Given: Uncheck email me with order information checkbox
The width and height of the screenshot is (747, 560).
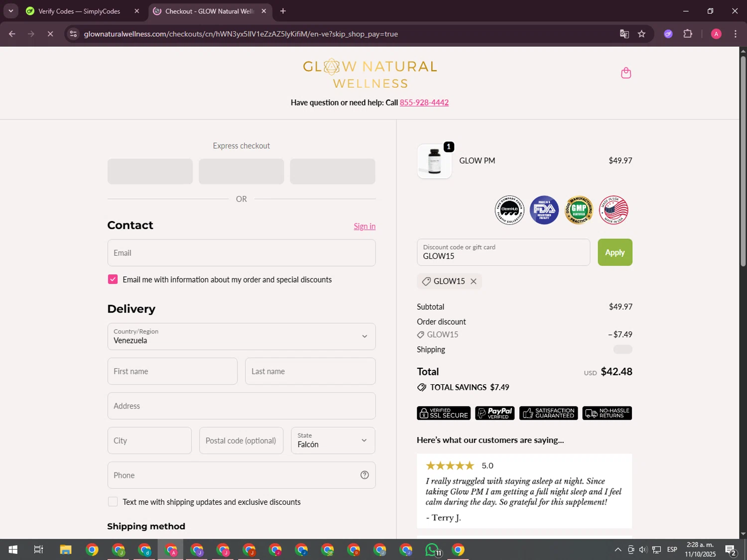Looking at the screenshot, I should pos(113,279).
